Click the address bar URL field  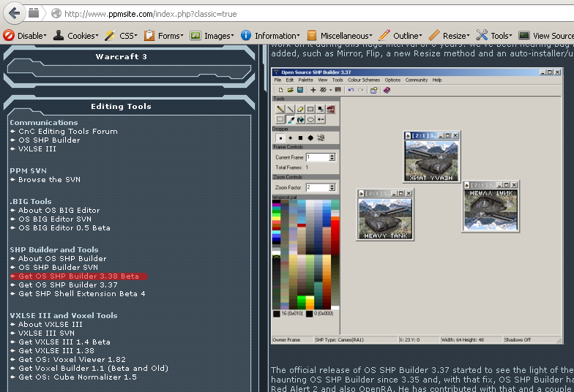315,14
